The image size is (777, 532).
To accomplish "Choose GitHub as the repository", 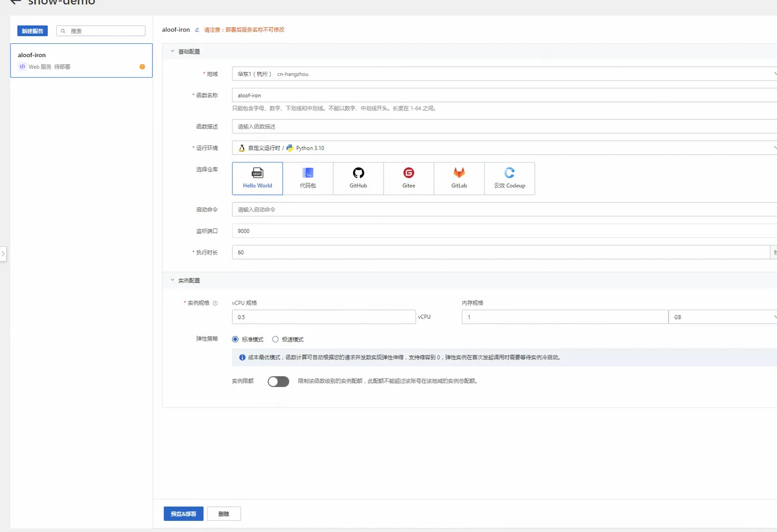I will click(x=359, y=179).
